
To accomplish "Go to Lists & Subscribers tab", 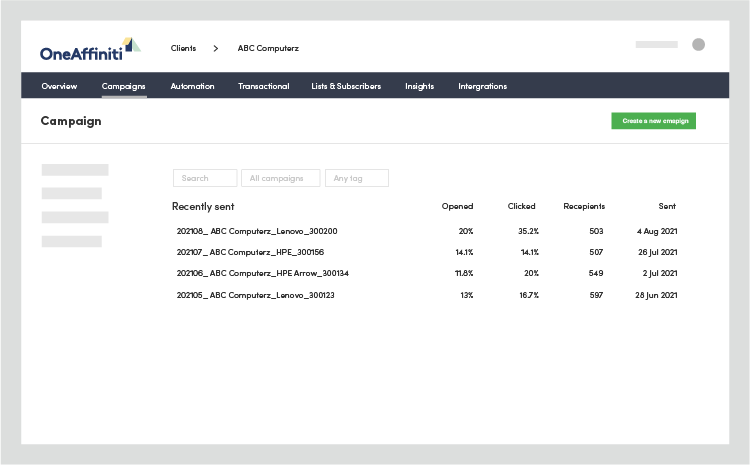I will pyautogui.click(x=346, y=86).
